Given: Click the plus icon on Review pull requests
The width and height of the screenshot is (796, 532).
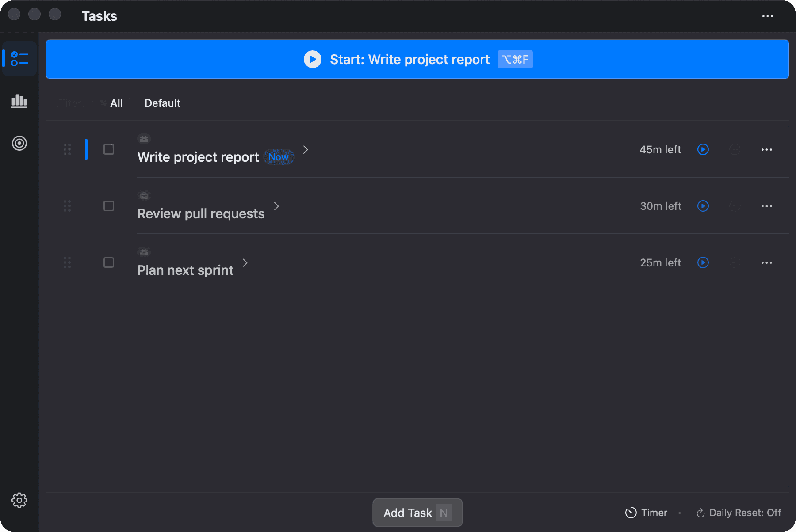Looking at the screenshot, I should [x=735, y=206].
